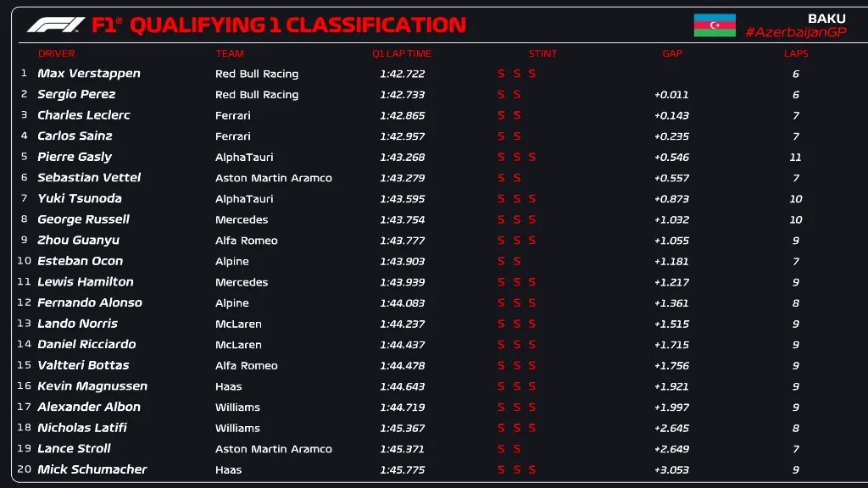This screenshot has width=868, height=488.
Task: Click the Azerbaijan flag icon
Action: 715,25
